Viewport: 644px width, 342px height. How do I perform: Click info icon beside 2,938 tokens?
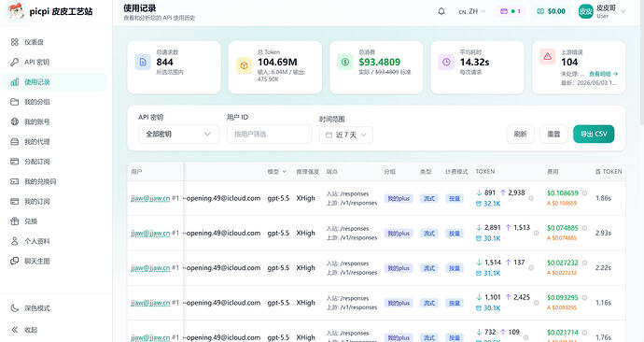pos(531,198)
